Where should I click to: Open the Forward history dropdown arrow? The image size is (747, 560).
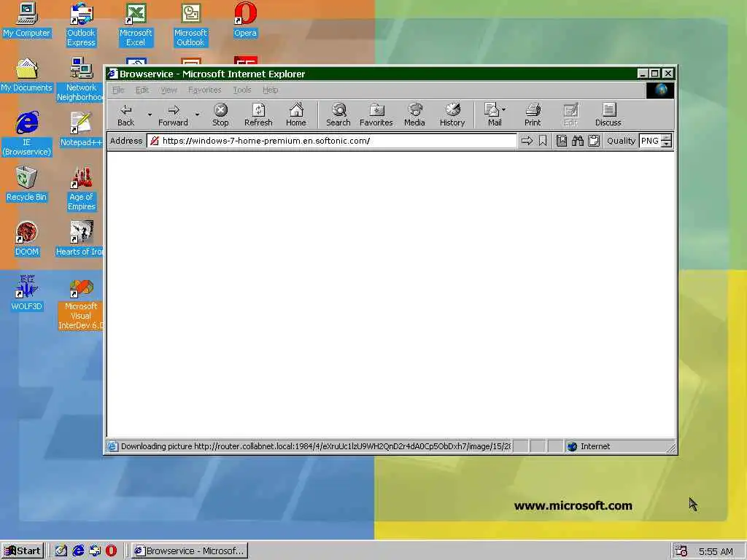[197, 114]
